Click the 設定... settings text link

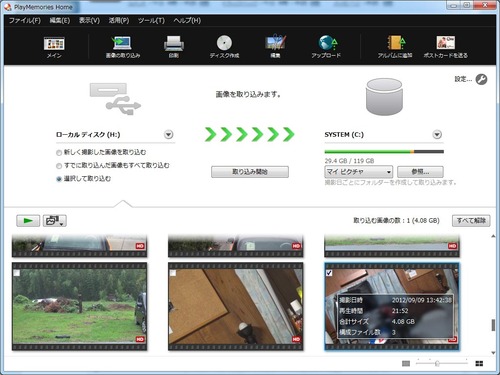click(463, 79)
